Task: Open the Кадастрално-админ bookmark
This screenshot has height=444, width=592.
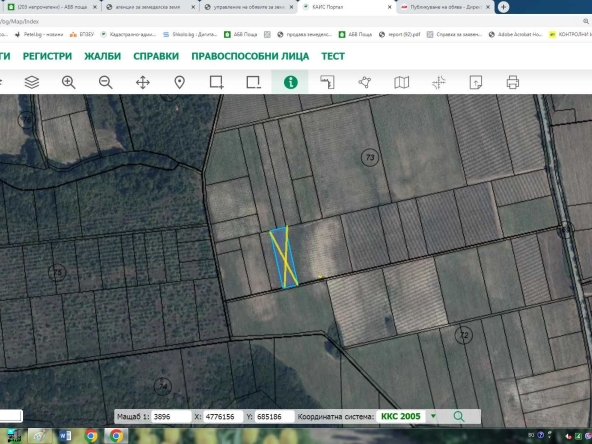Action: [128, 34]
